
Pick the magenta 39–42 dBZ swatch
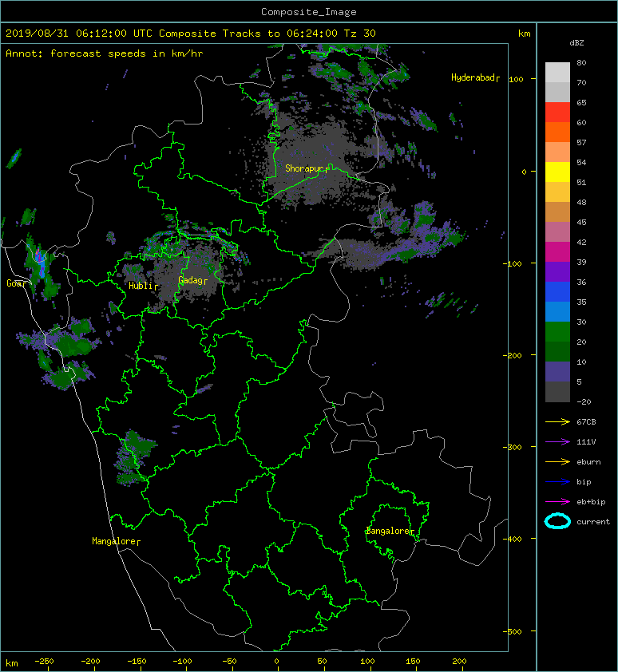(x=557, y=252)
